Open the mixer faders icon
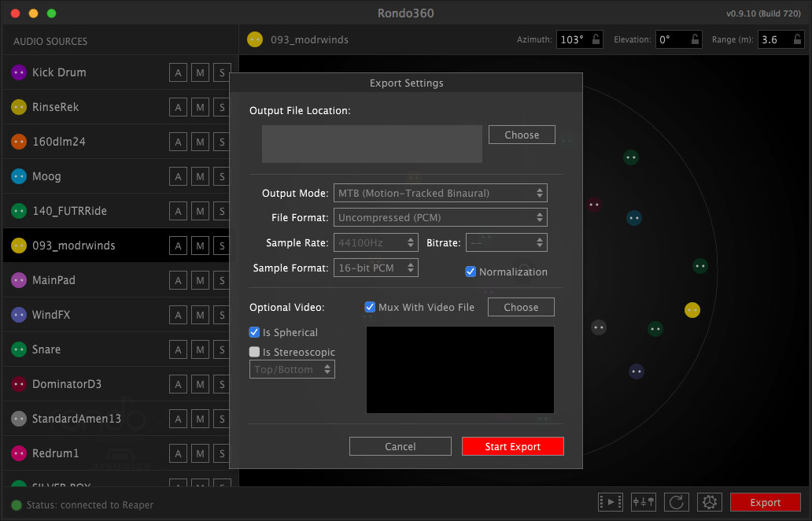812x521 pixels. coord(644,502)
